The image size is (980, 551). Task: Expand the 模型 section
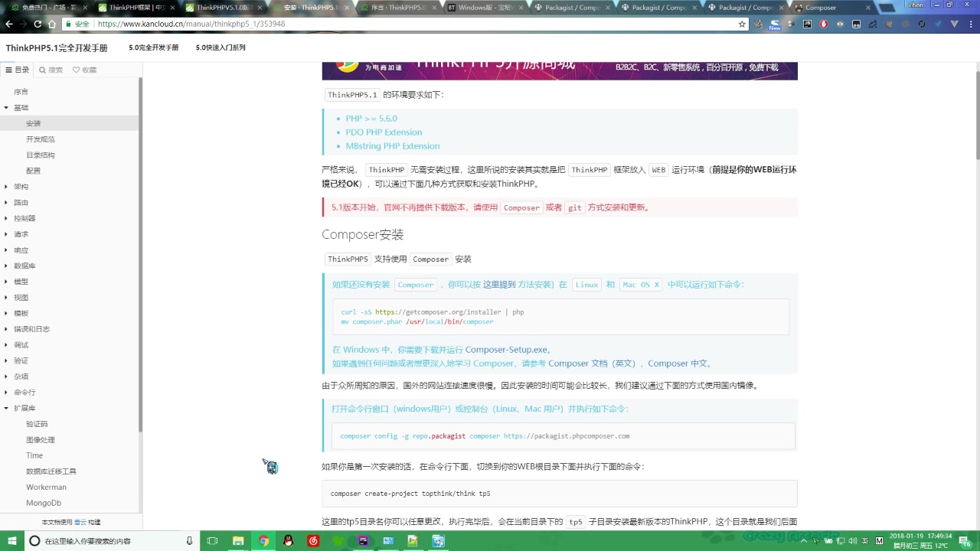coord(6,282)
